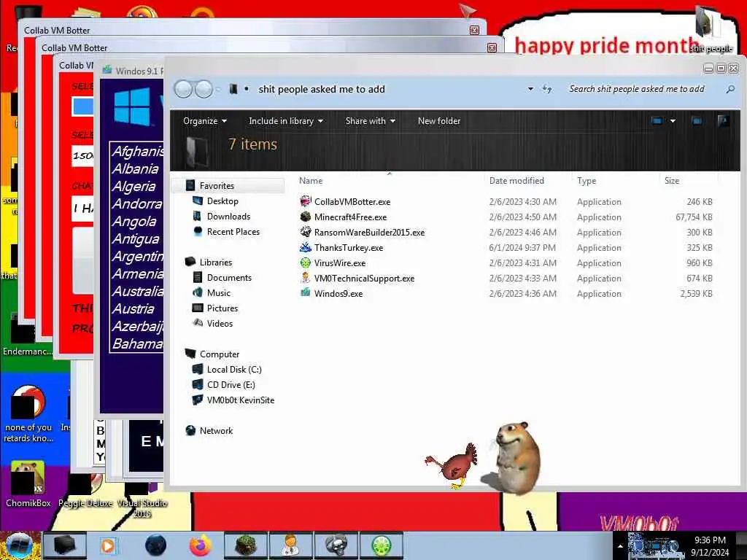This screenshot has height=560, width=747.
Task: Select Austria in the Windos 9.1 country list
Action: tap(133, 308)
